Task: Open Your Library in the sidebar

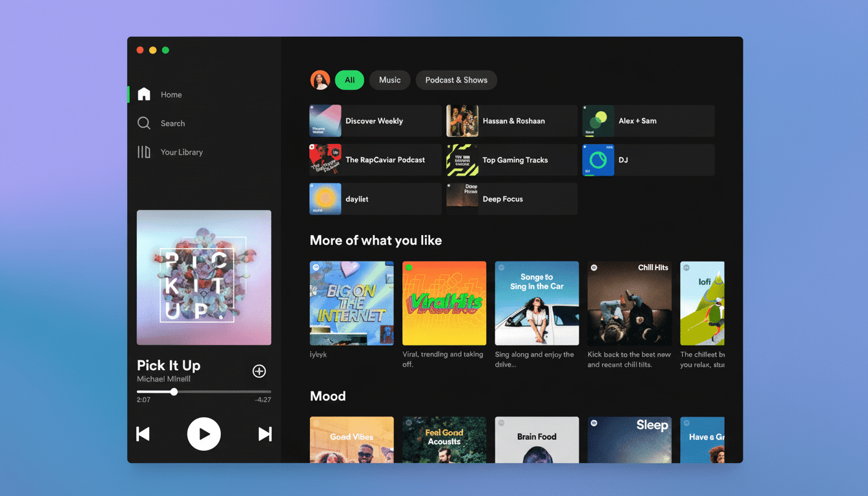Action: (143, 152)
